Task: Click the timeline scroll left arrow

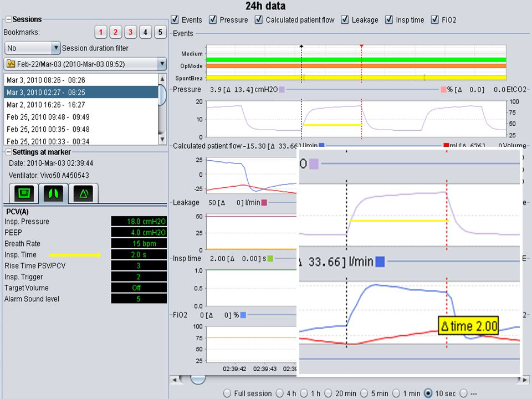Action: coord(175,380)
